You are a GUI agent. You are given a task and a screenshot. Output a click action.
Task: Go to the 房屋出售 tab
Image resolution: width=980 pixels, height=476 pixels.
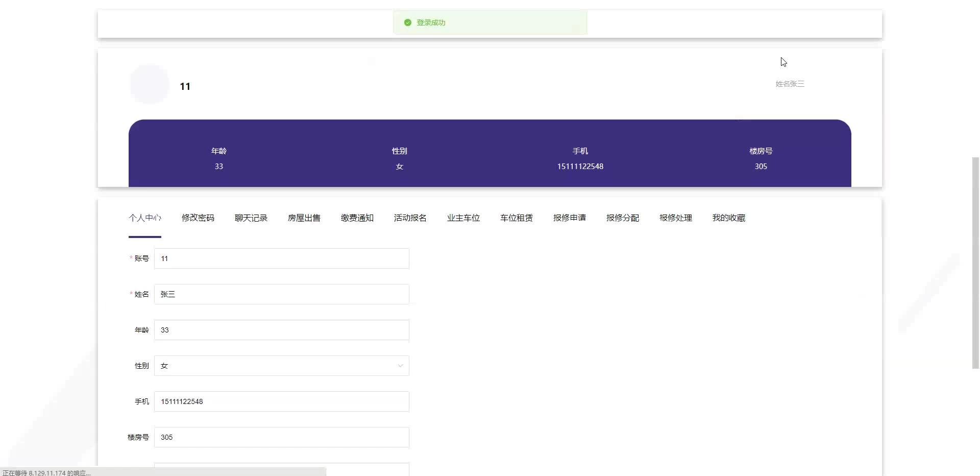tap(304, 218)
